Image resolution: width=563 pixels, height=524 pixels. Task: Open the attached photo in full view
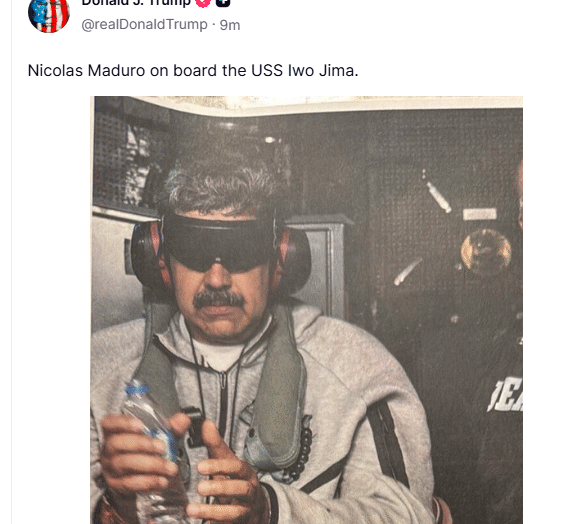[306, 310]
